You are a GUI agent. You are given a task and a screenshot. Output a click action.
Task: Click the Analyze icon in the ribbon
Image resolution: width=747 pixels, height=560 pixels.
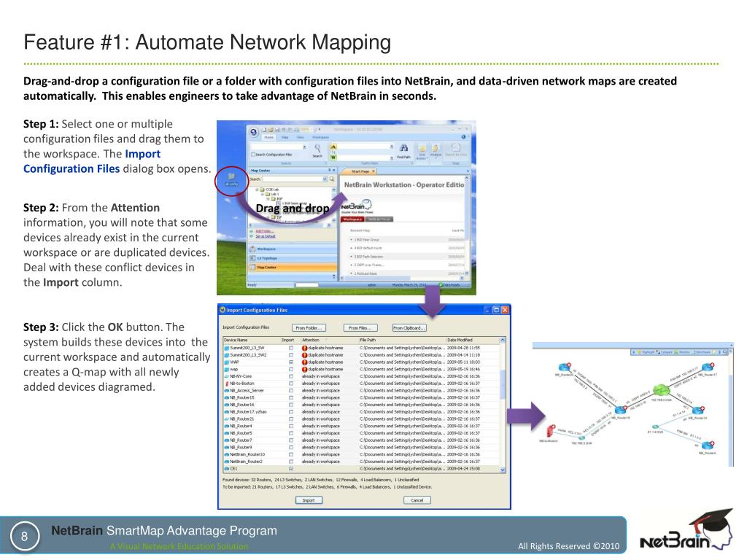click(436, 148)
